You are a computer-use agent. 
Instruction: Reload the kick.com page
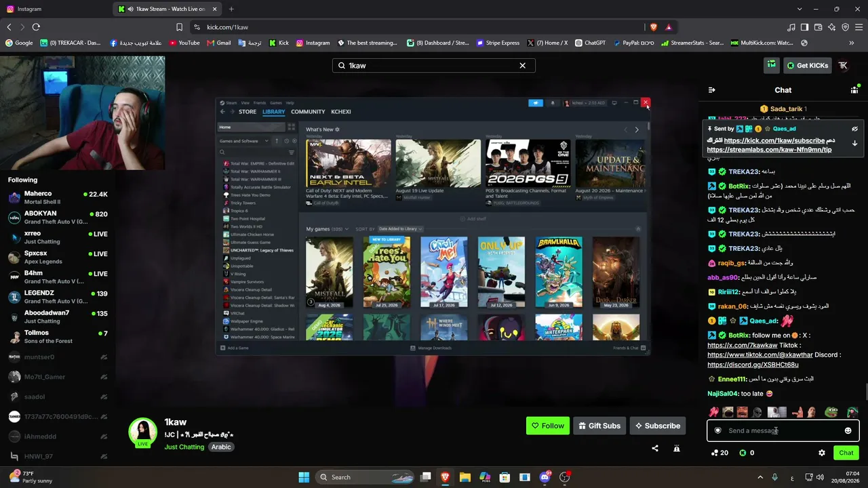point(36,27)
